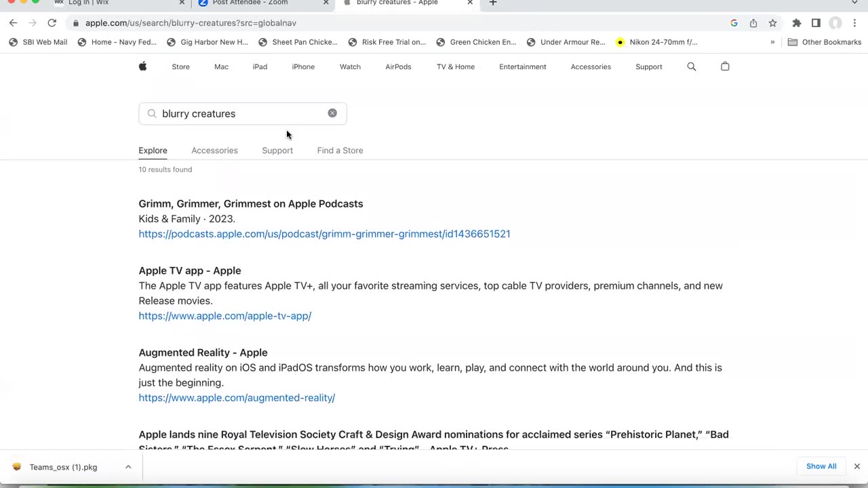Open the Grimm, Grimmer, Grimmest podcasts URL
Screen dimensions: 868x488
(x=324, y=234)
